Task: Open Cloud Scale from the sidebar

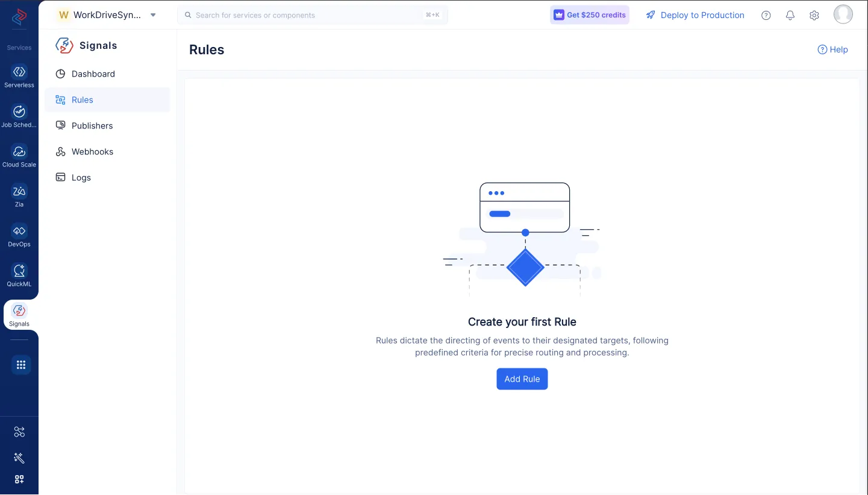Action: (19, 156)
